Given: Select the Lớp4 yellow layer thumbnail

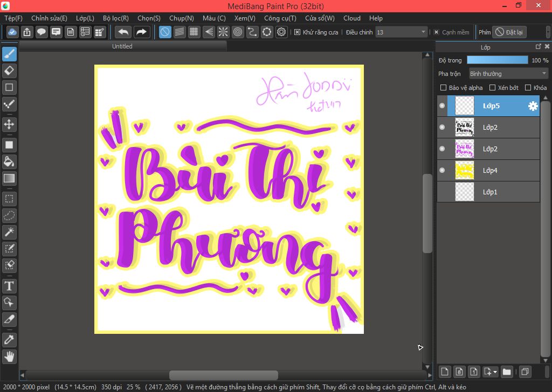Looking at the screenshot, I should [x=465, y=170].
